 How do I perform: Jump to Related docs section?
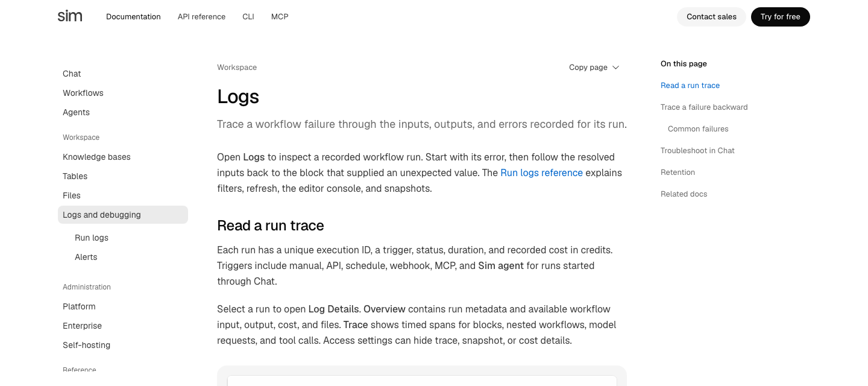[684, 194]
